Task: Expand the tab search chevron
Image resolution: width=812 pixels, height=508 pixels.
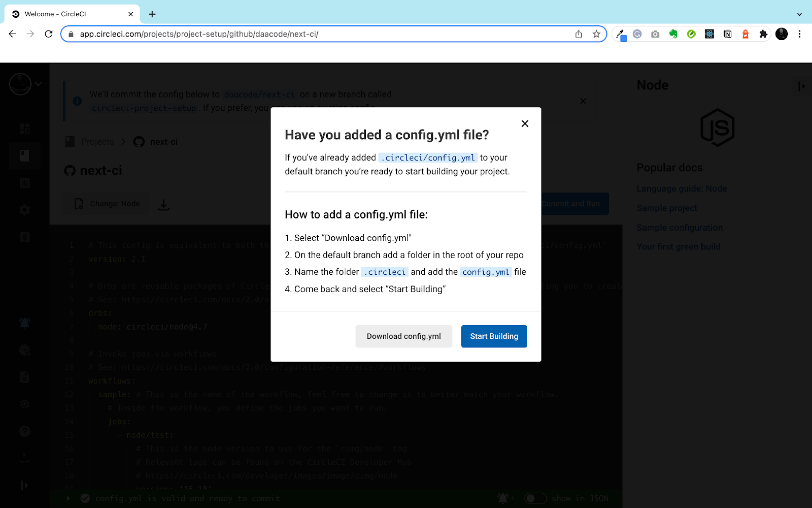Action: pyautogui.click(x=799, y=14)
